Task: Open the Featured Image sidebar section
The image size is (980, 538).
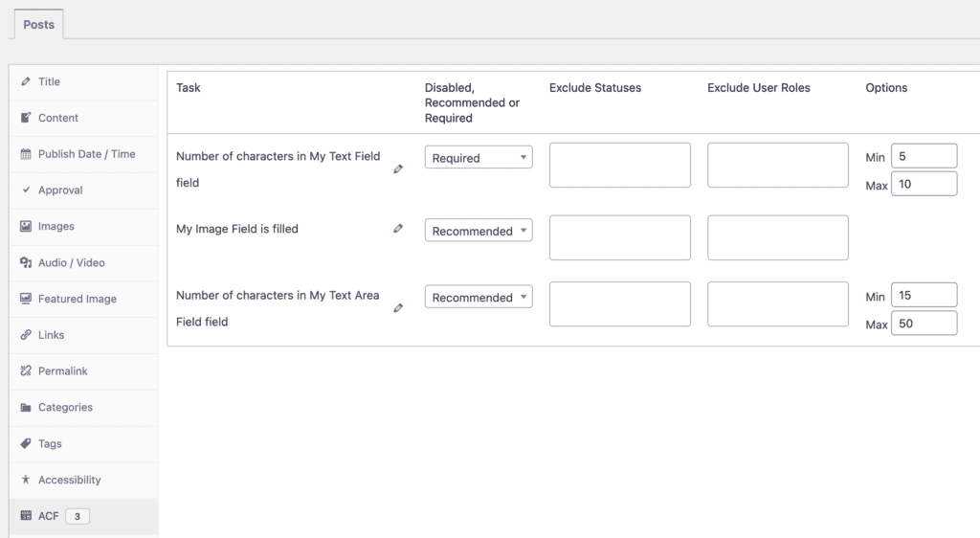Action: point(77,299)
